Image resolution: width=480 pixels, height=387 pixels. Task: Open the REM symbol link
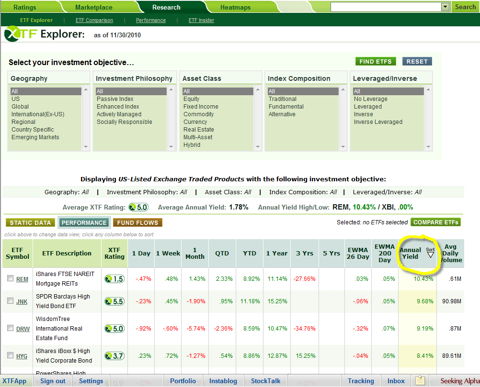point(22,279)
